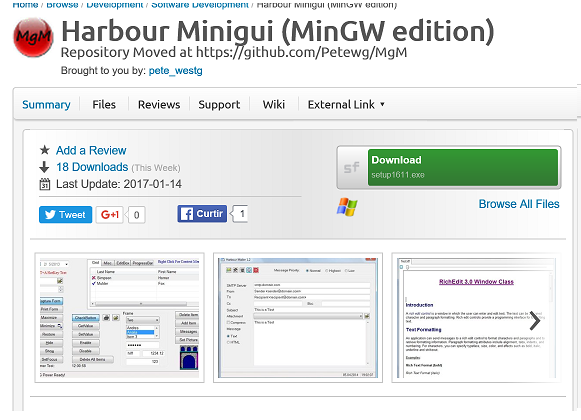Click the Windows logo icon

click(347, 206)
